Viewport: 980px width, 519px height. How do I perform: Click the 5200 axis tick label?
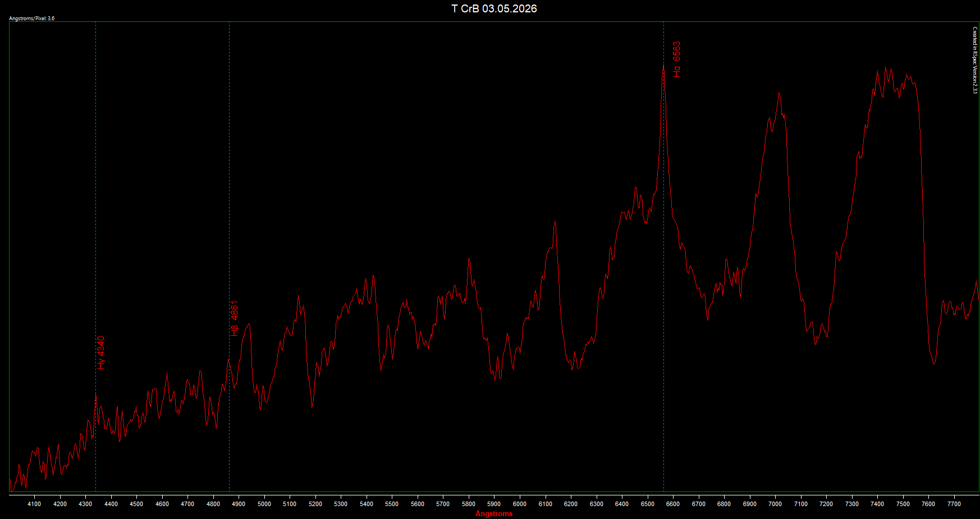pyautogui.click(x=315, y=504)
